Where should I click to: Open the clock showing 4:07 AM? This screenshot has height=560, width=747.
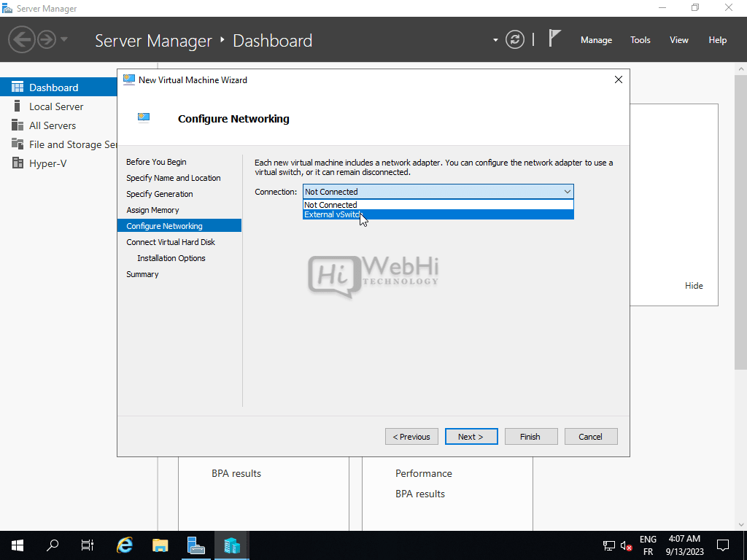click(x=684, y=545)
